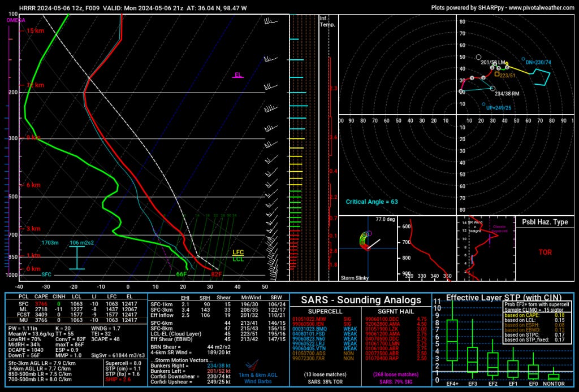This screenshot has width=579, height=392.
Task: Click the SARS: 79% SIG summary
Action: point(396,382)
